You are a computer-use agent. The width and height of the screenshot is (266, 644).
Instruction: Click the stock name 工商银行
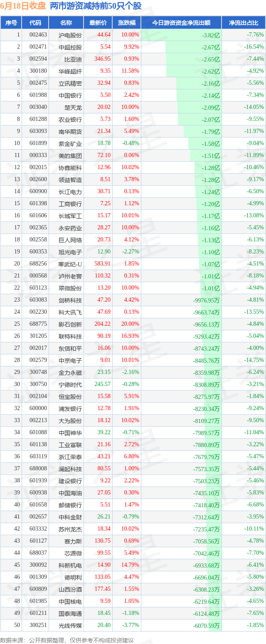tap(70, 204)
